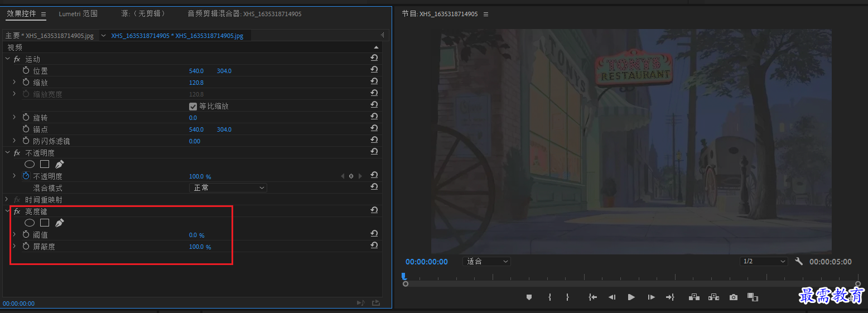
Task: Open comparison view in program monitor
Action: click(x=753, y=297)
